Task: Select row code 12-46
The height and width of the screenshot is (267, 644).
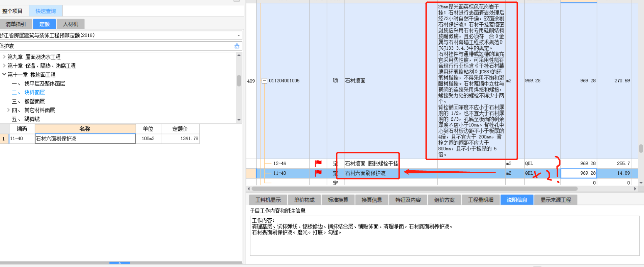Action: coord(279,164)
